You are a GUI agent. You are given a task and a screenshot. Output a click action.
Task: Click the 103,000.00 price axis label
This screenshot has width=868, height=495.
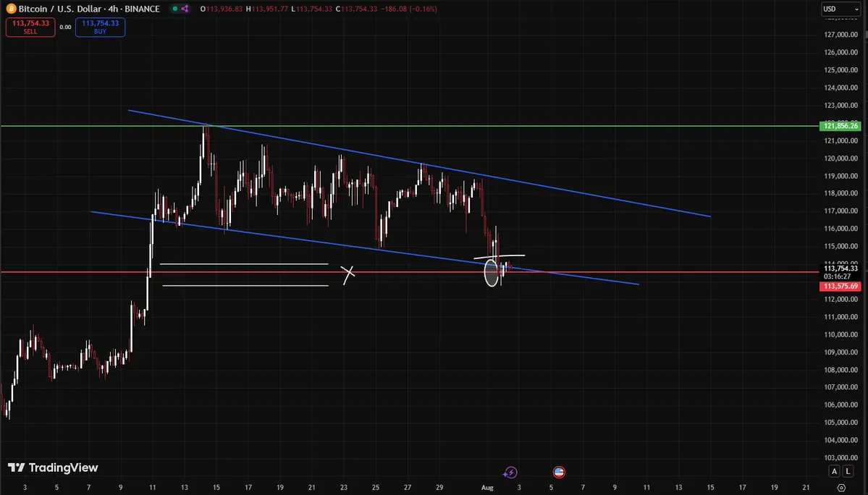(841, 458)
